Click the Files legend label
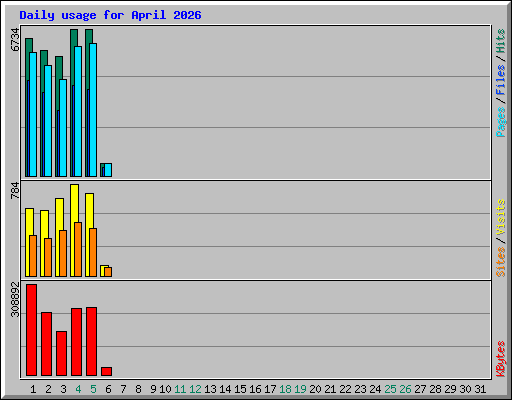Viewport: 512px width, 400px height. pyautogui.click(x=501, y=80)
